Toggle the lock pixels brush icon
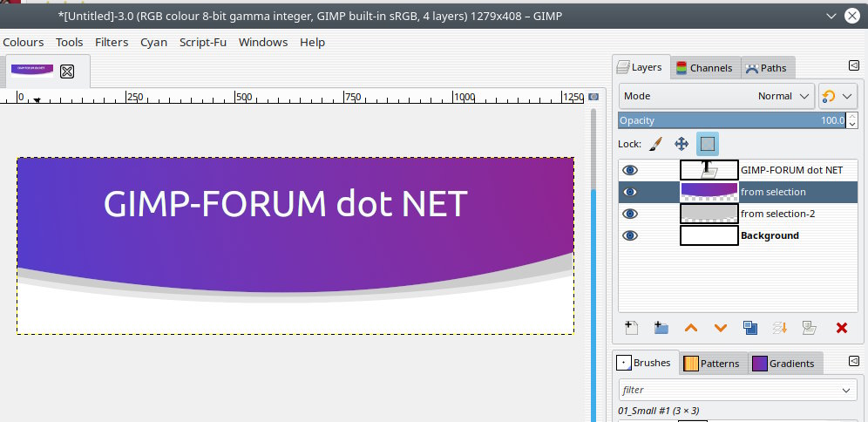The height and width of the screenshot is (422, 868). [655, 144]
